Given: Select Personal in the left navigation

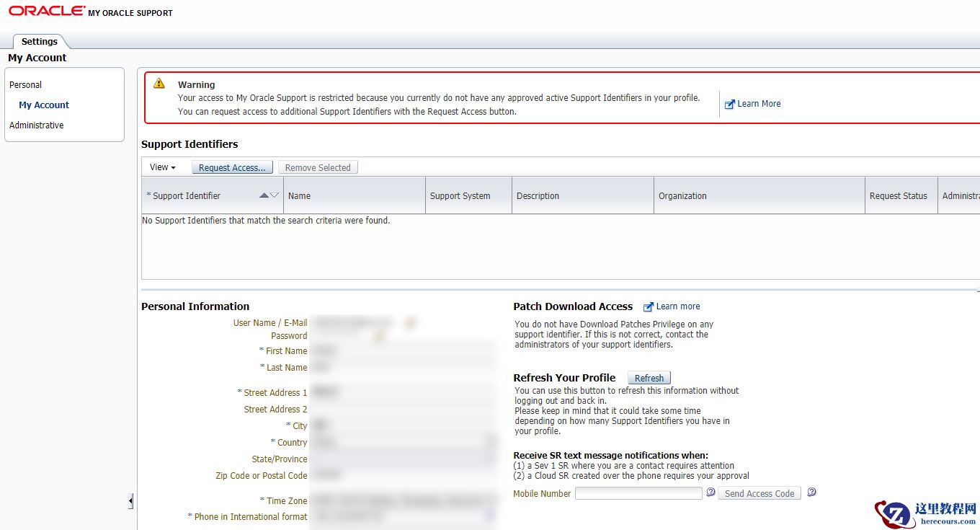Looking at the screenshot, I should click(26, 85).
